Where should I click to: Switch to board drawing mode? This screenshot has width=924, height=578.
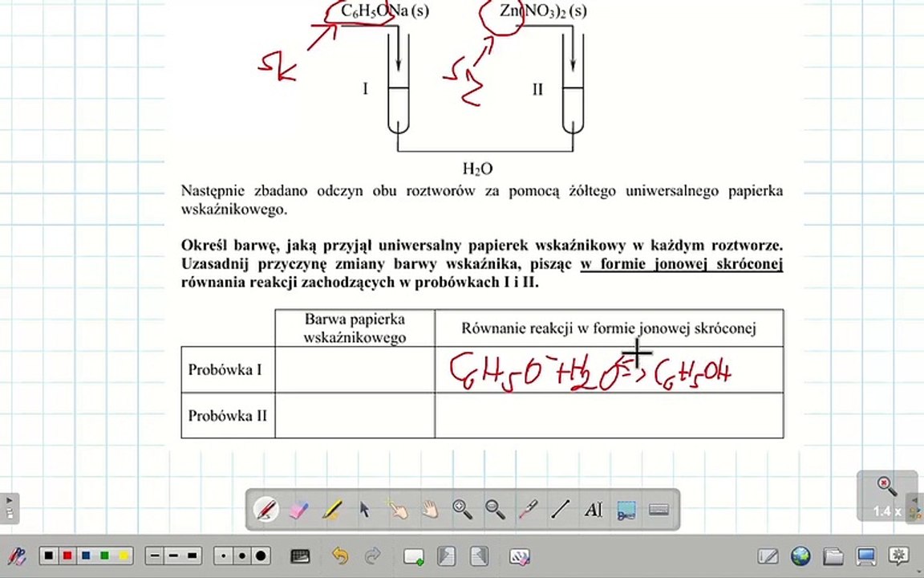[768, 556]
